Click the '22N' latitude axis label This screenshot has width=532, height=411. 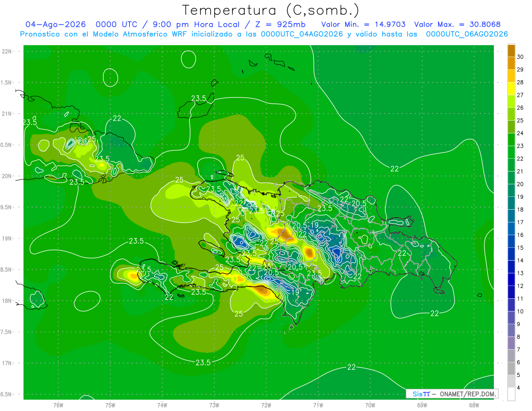[x=6, y=51]
